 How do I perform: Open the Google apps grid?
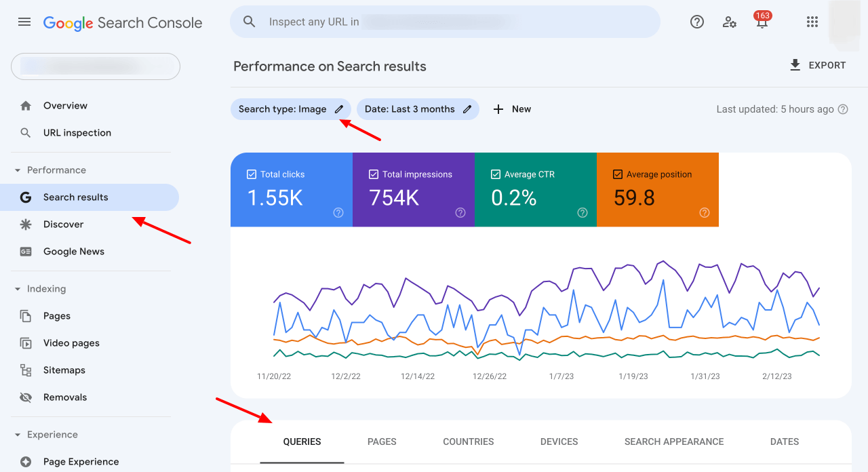(812, 22)
